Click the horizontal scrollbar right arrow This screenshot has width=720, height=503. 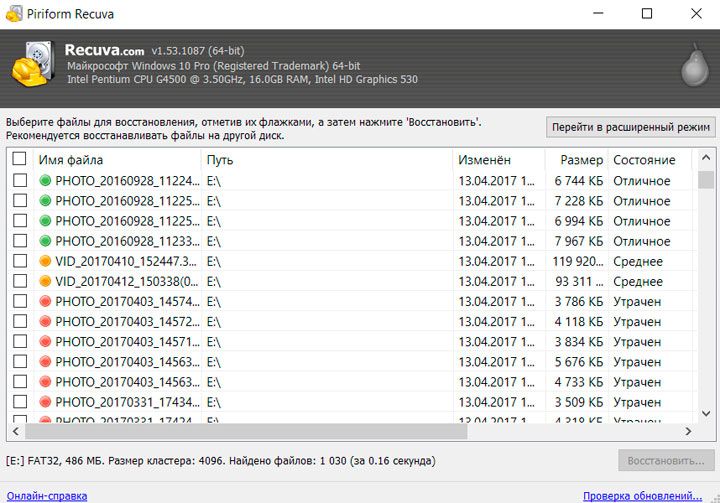(688, 431)
